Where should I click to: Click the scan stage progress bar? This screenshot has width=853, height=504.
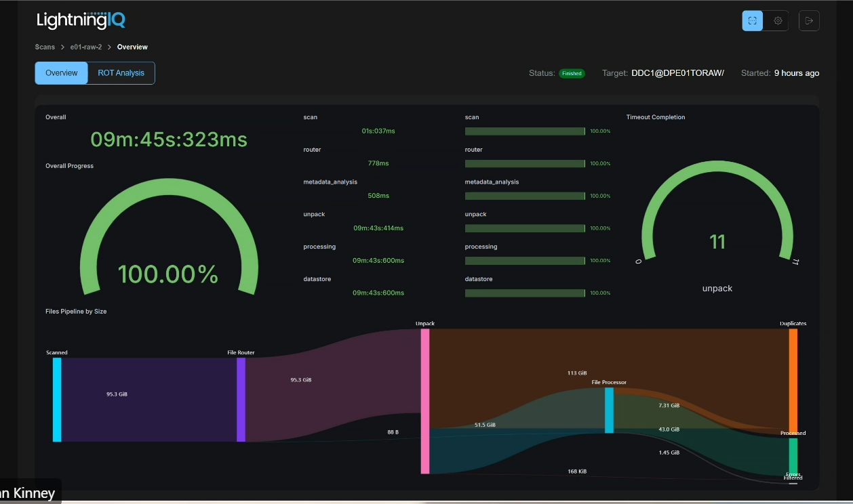(525, 131)
